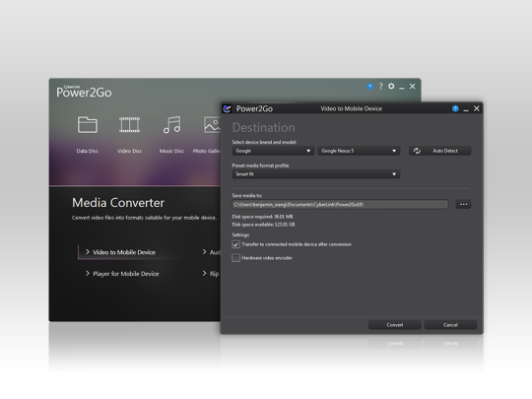Click the Destination heading
The width and height of the screenshot is (532, 399).
point(264,127)
